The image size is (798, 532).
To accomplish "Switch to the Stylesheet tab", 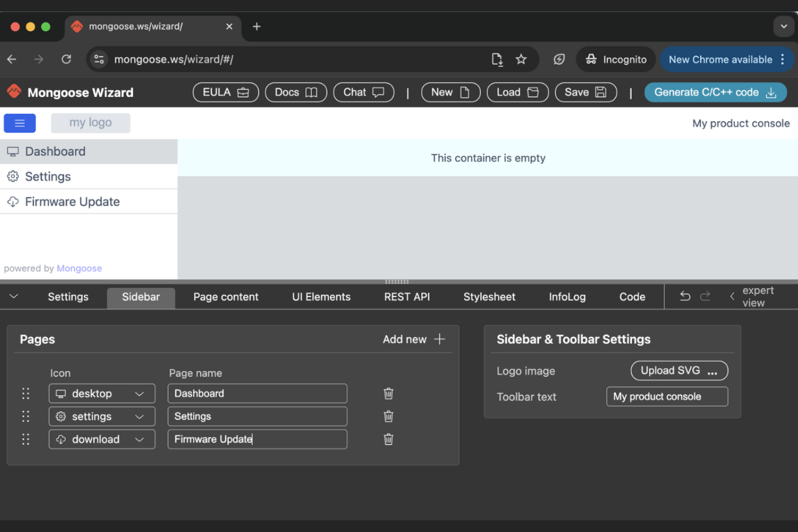I will click(489, 296).
